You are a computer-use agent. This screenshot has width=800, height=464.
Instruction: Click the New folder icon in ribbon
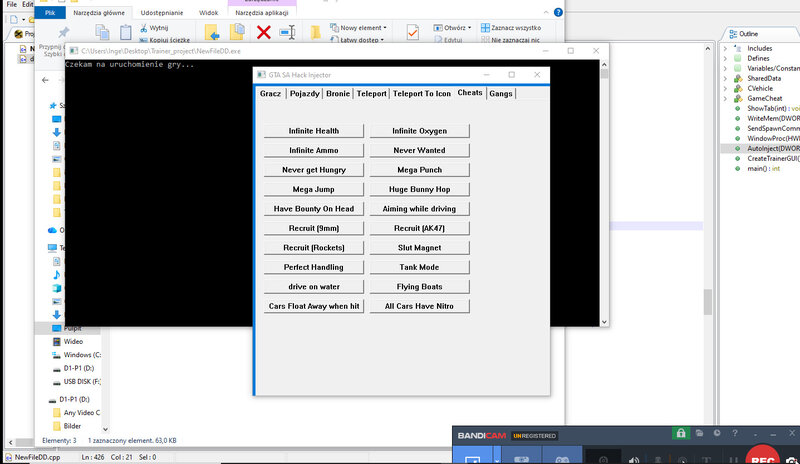click(315, 33)
